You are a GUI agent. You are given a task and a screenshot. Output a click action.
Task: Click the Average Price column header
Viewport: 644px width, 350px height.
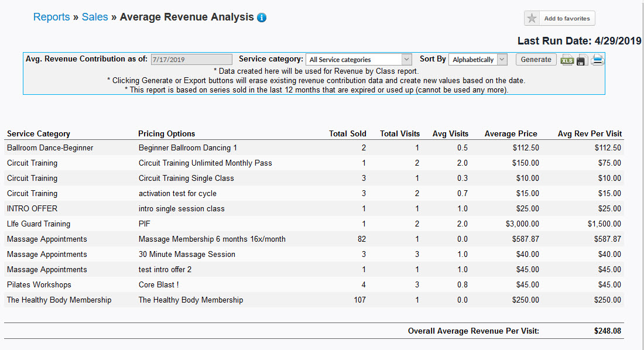(x=512, y=133)
